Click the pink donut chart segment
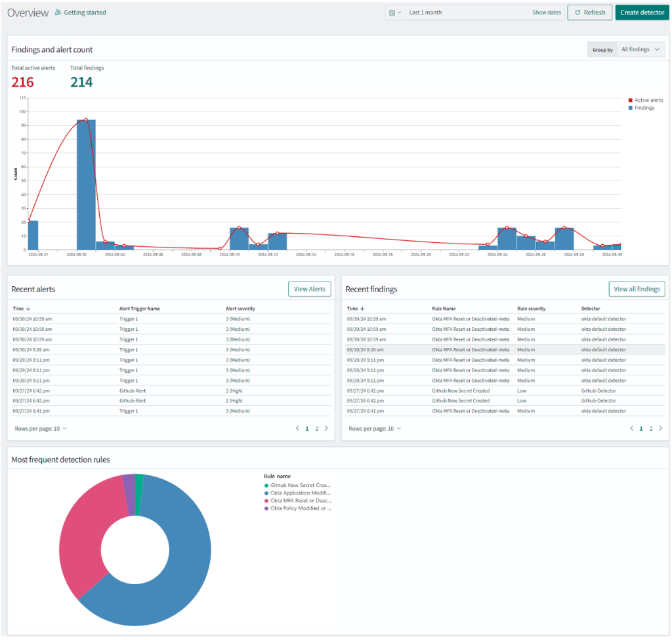Screen dimensions: 672x640 (x=83, y=536)
